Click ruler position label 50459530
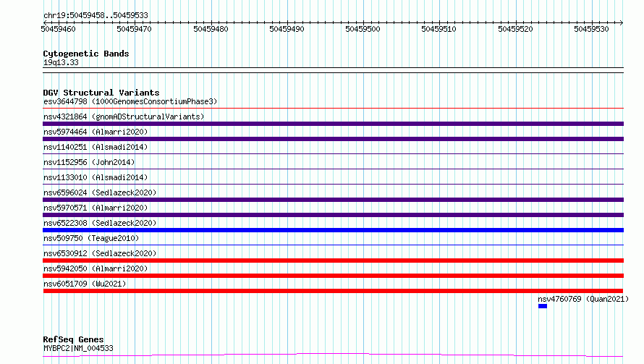This screenshot has width=644, height=364. (x=591, y=29)
